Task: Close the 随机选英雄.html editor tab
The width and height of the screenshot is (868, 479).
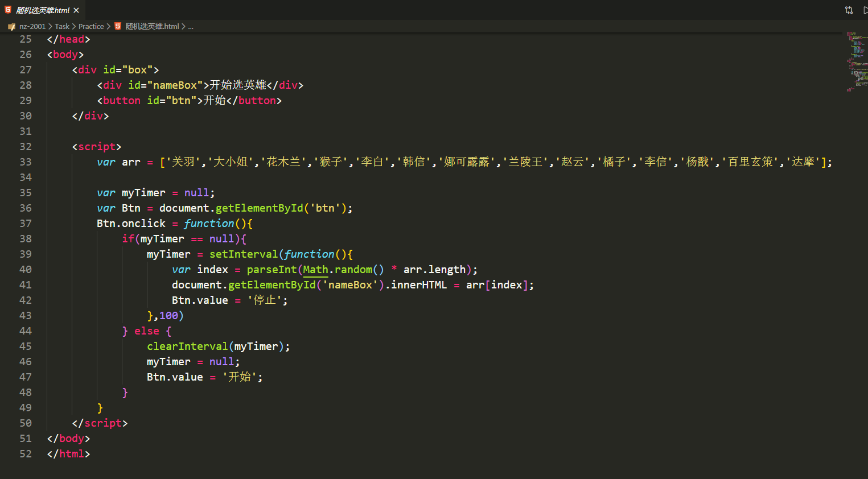Action: [76, 10]
